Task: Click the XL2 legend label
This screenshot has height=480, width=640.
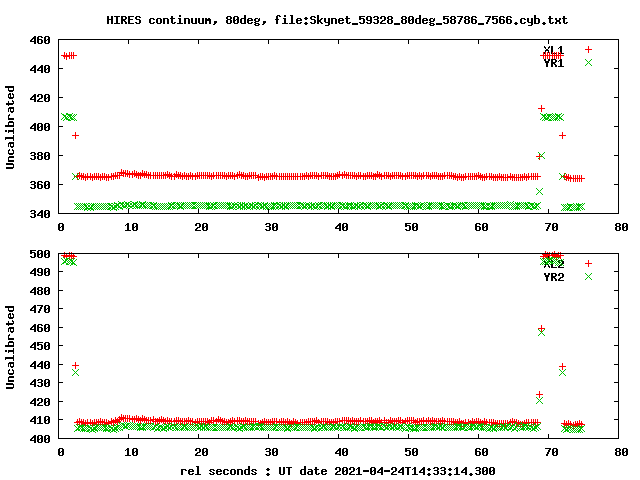Action: pos(553,264)
